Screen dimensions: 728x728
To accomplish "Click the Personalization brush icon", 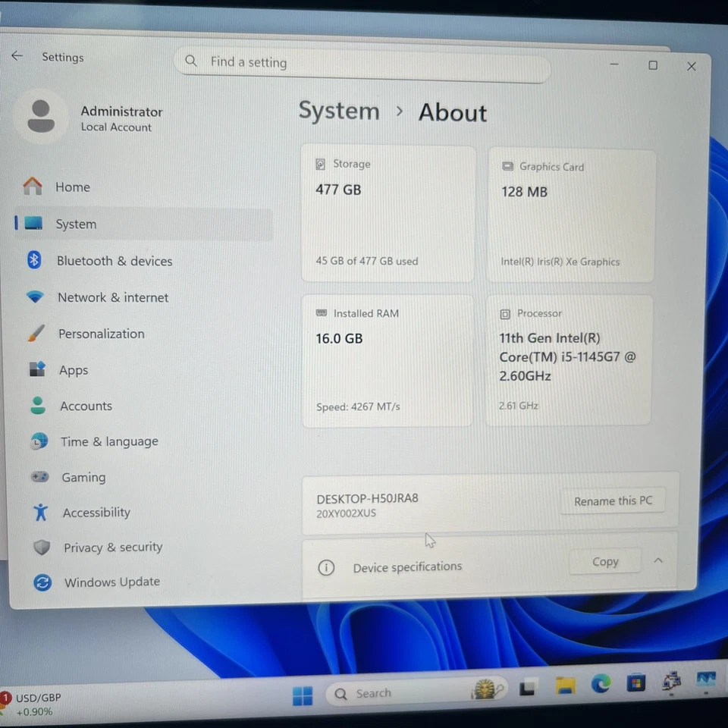I will (x=35, y=333).
